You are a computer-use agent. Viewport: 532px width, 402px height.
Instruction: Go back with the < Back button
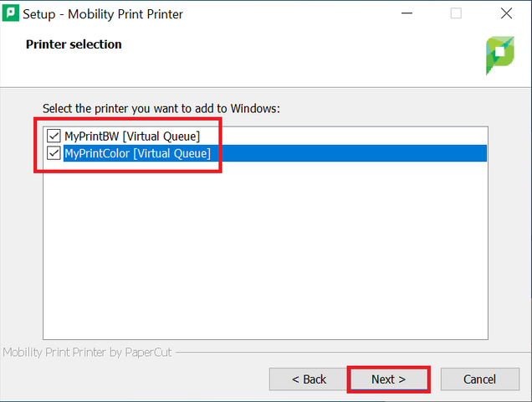(309, 379)
